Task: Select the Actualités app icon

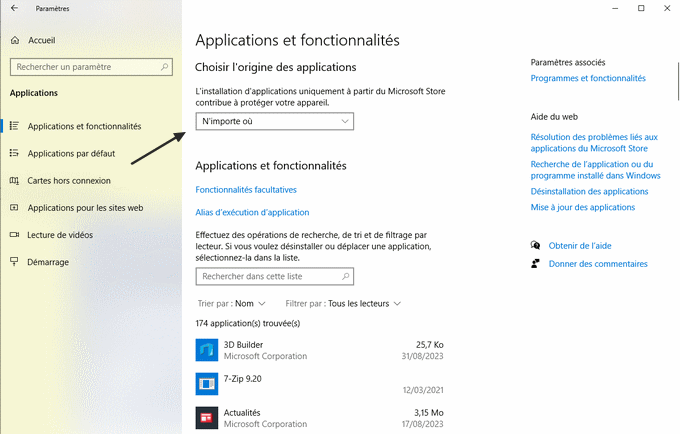Action: (x=206, y=418)
